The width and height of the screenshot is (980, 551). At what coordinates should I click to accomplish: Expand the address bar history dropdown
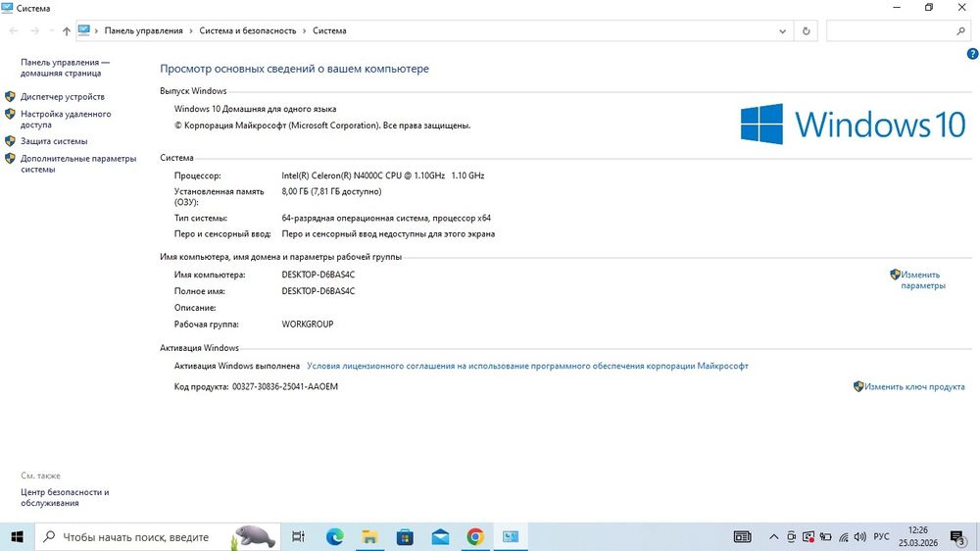click(782, 31)
